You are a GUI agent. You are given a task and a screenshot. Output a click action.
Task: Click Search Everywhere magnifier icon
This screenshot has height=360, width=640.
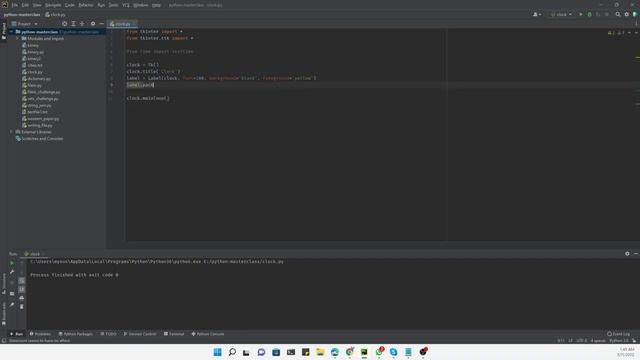click(618, 14)
